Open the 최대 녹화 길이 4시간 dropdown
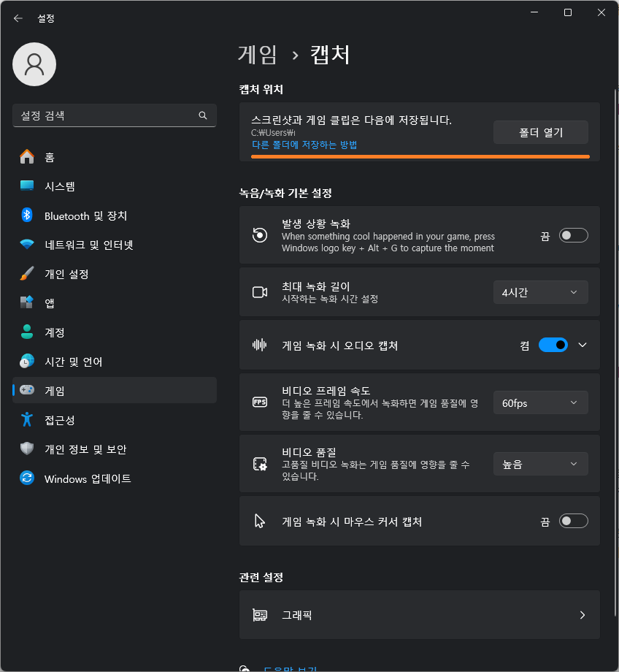Viewport: 619px width, 672px height. click(x=541, y=292)
